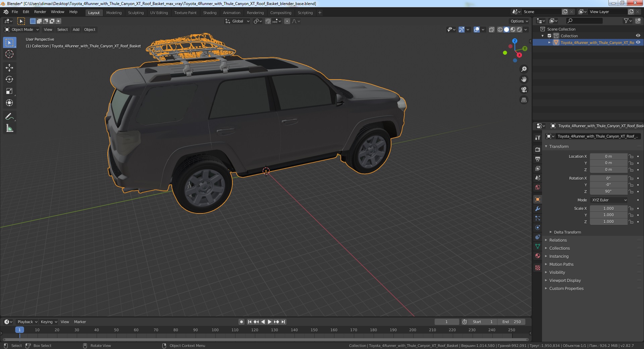This screenshot has height=349, width=644.
Task: Expand the Relations panel
Action: click(558, 240)
